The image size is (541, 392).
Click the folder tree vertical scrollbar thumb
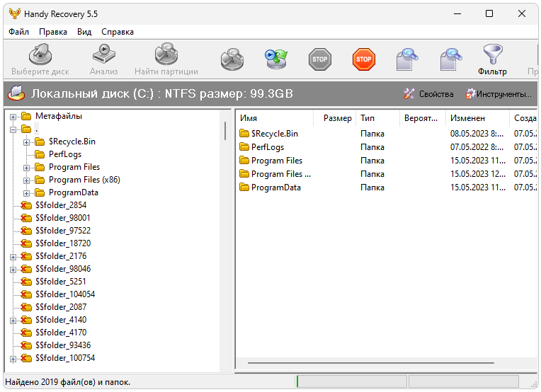click(225, 130)
